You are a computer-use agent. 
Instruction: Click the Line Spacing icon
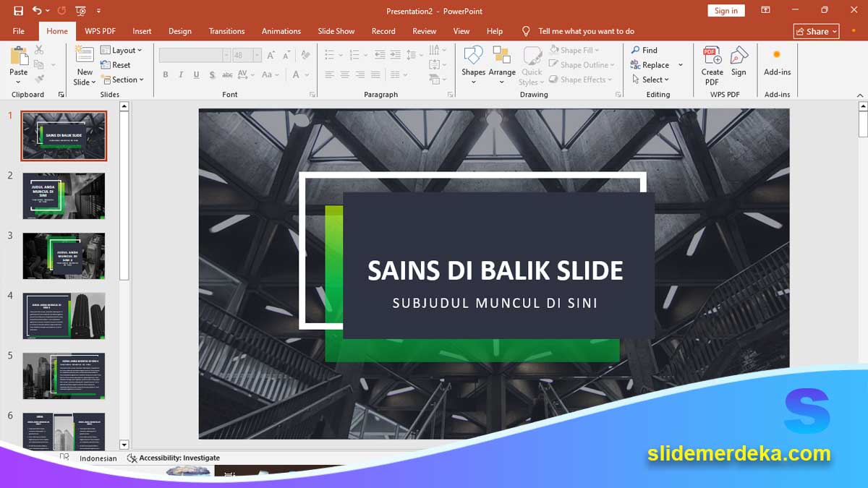click(411, 55)
